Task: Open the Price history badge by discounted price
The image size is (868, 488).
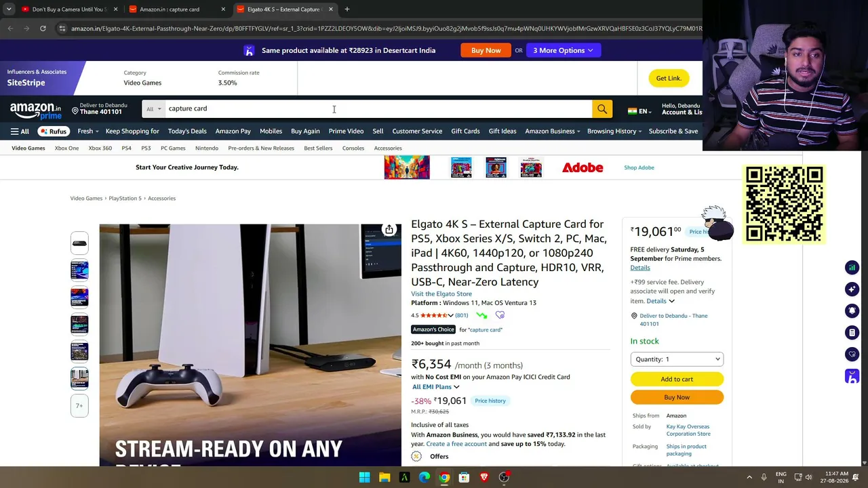Action: [490, 401]
